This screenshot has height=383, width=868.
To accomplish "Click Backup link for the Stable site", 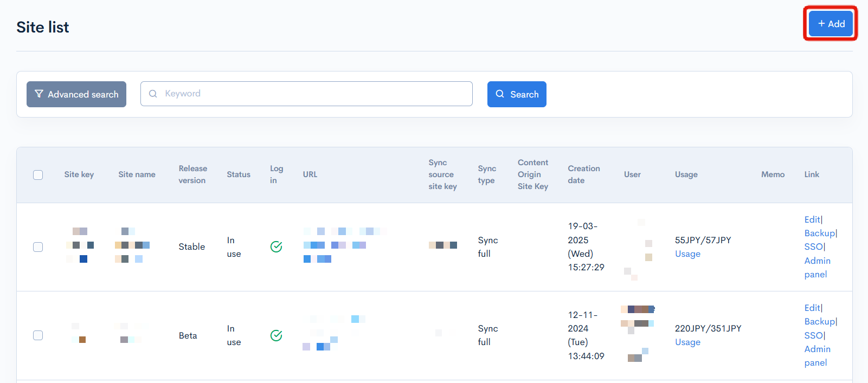I will click(x=819, y=233).
